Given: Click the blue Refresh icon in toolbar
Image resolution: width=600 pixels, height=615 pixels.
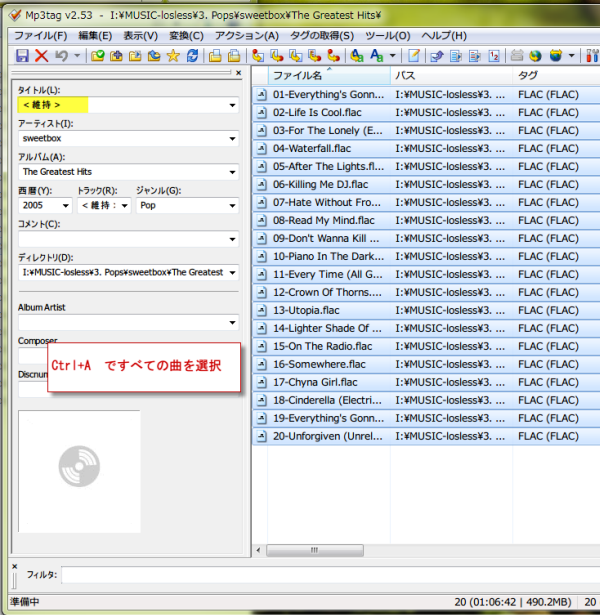Looking at the screenshot, I should click(x=193, y=56).
